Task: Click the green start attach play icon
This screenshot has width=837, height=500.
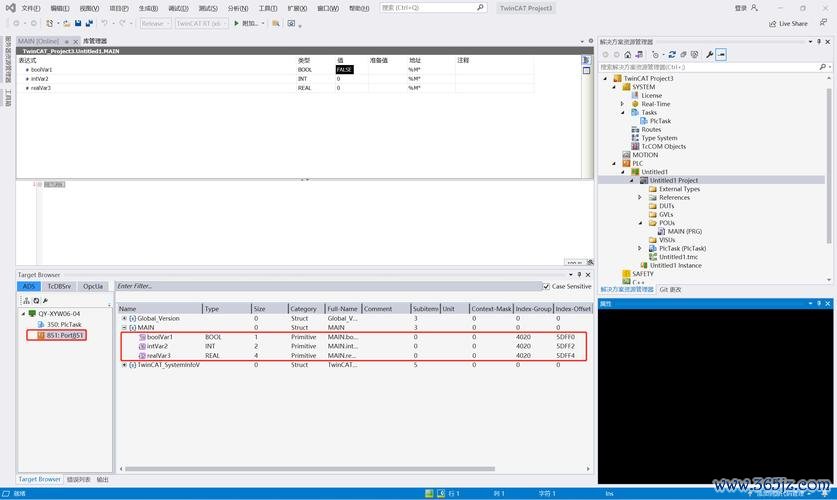Action: [236, 23]
